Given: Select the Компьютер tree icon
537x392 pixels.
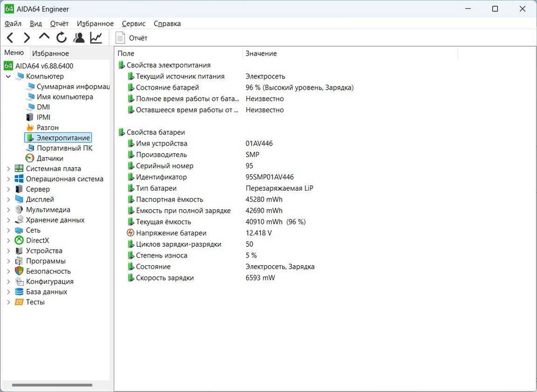Looking at the screenshot, I should pyautogui.click(x=20, y=76).
